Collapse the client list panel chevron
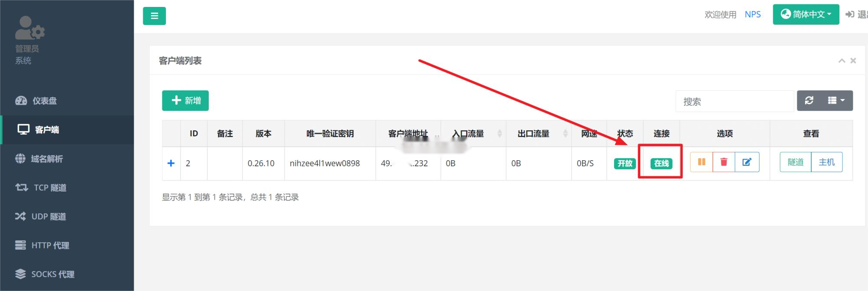The image size is (868, 291). pyautogui.click(x=842, y=61)
